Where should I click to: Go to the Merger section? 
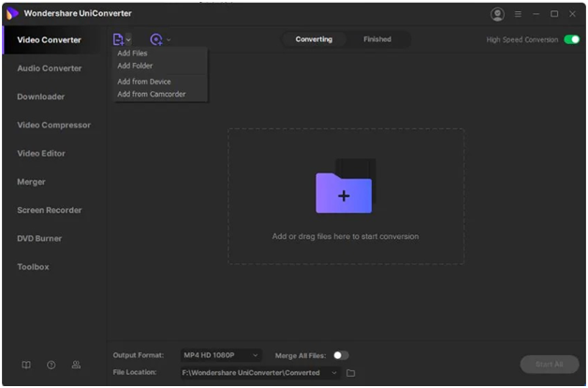pyautogui.click(x=31, y=182)
